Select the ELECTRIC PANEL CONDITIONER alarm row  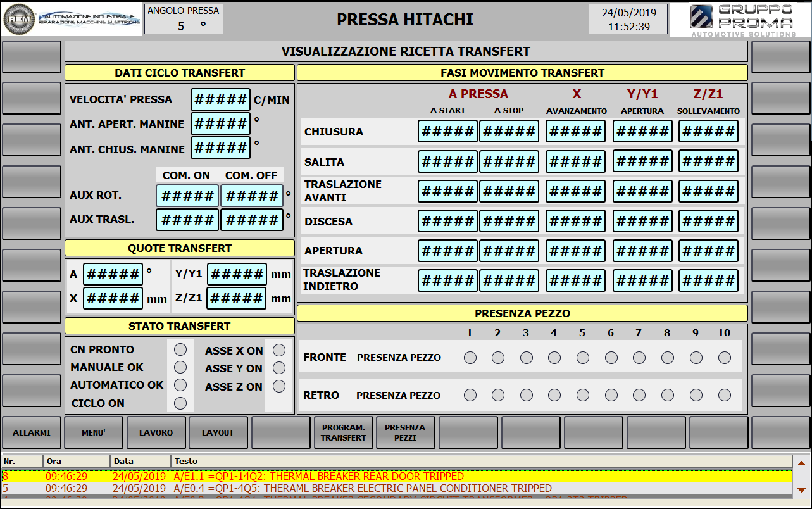coord(397,489)
